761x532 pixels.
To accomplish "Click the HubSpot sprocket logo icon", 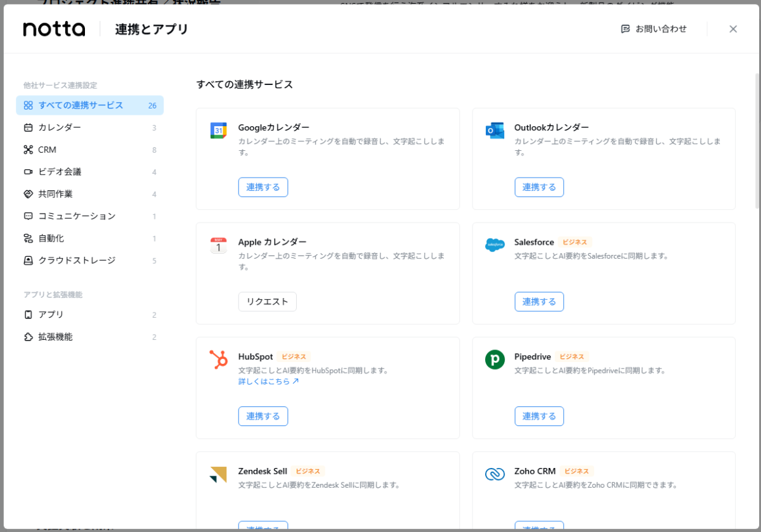I will [218, 360].
